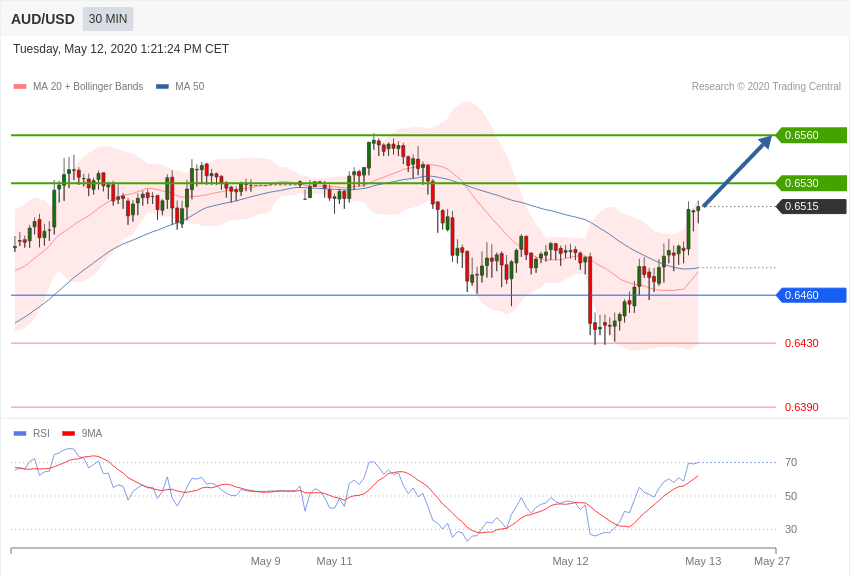Viewport: 850px width, 576px height.
Task: Click the blue 0.6460 pivot price tag
Action: pos(811,295)
